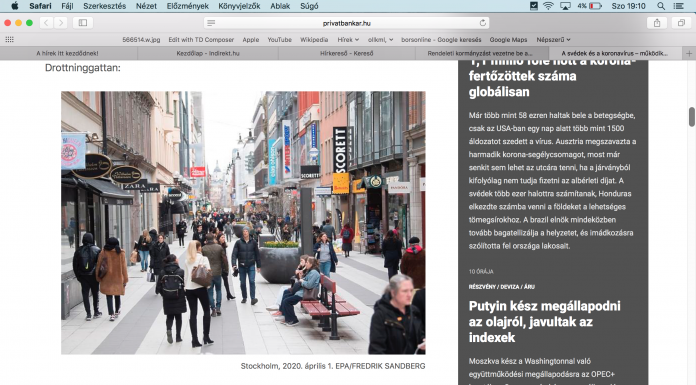Reload the privatbankar.hu page
The width and height of the screenshot is (696, 385).
(x=482, y=23)
